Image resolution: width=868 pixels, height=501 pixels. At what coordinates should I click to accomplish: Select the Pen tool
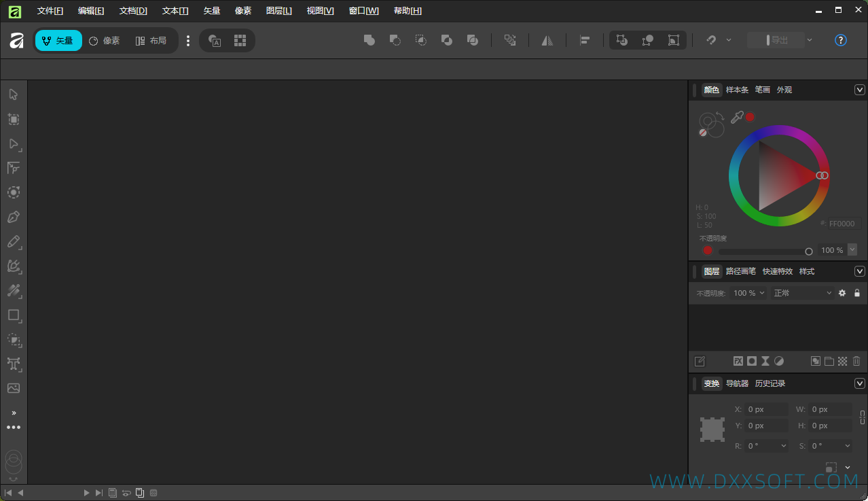[14, 217]
